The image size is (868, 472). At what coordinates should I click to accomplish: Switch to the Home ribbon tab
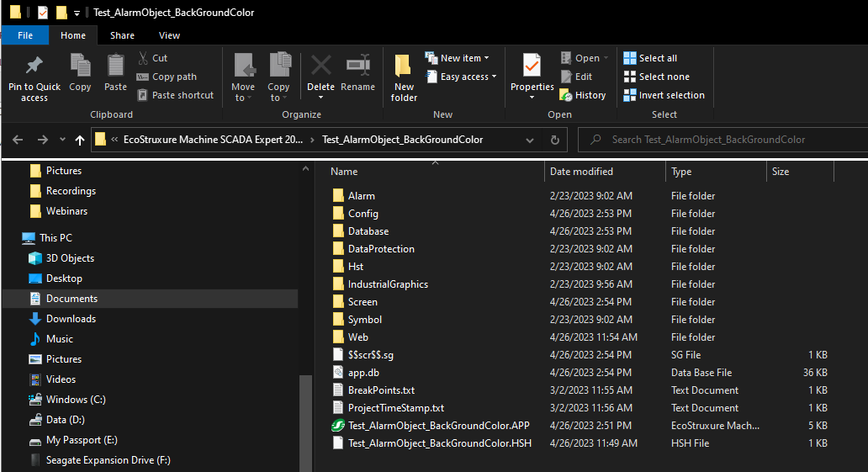point(73,35)
